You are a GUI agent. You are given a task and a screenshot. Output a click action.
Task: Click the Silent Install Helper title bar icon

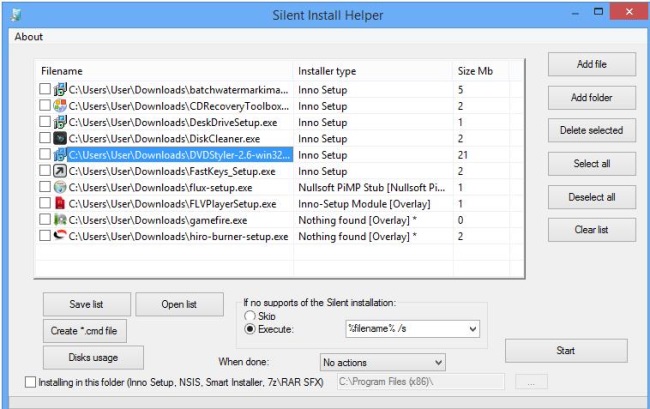click(16, 15)
